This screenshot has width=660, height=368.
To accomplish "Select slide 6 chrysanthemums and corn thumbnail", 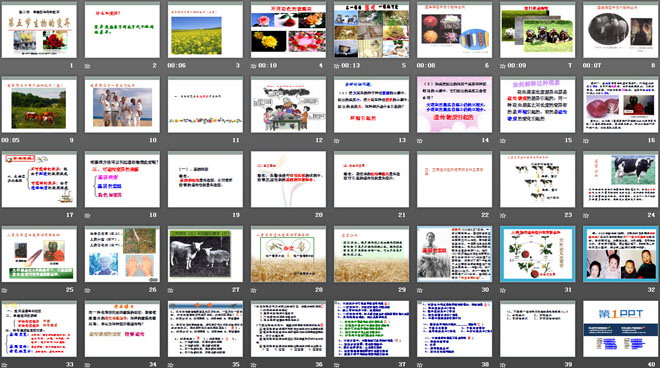I will pyautogui.click(x=455, y=31).
